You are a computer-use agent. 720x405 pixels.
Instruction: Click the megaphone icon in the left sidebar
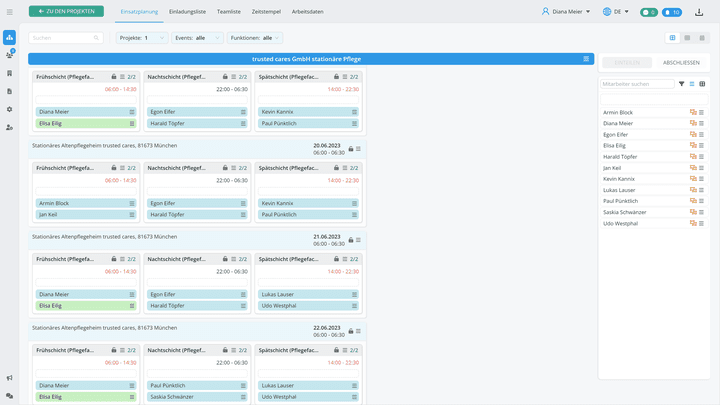coord(9,378)
